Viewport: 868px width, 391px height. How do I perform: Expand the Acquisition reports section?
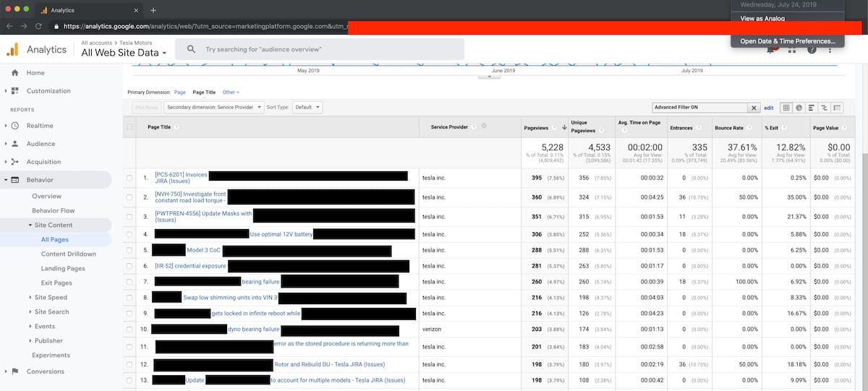click(x=6, y=162)
